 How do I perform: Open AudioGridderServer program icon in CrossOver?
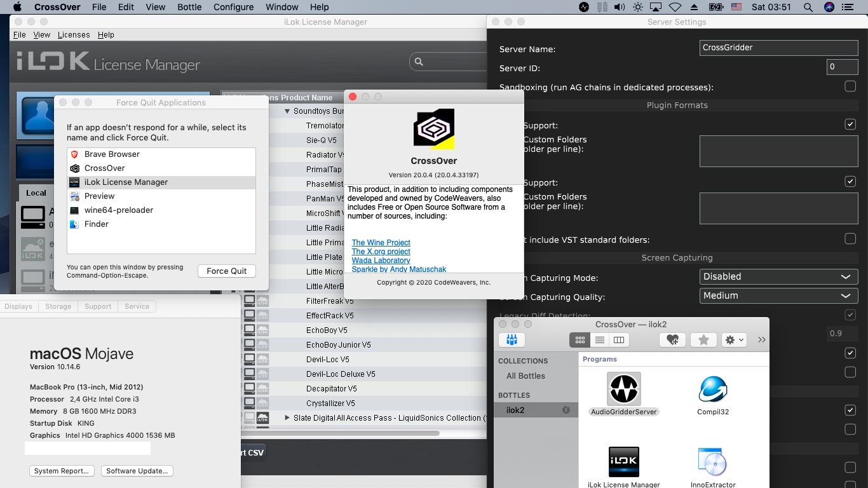624,389
